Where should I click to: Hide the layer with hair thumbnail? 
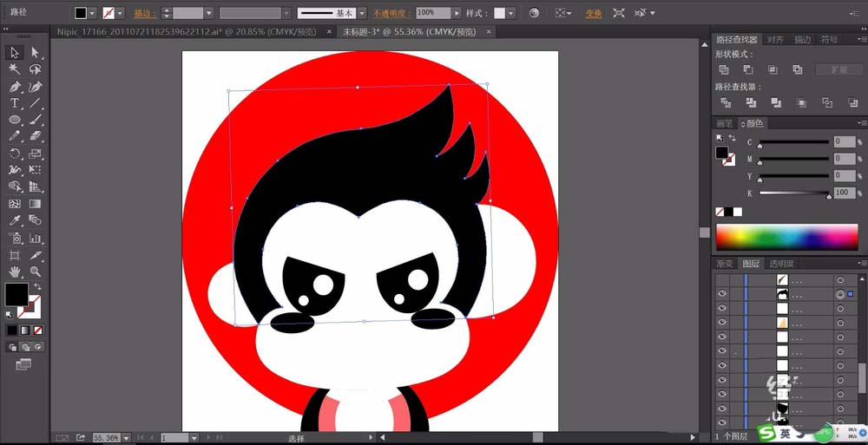pyautogui.click(x=722, y=294)
